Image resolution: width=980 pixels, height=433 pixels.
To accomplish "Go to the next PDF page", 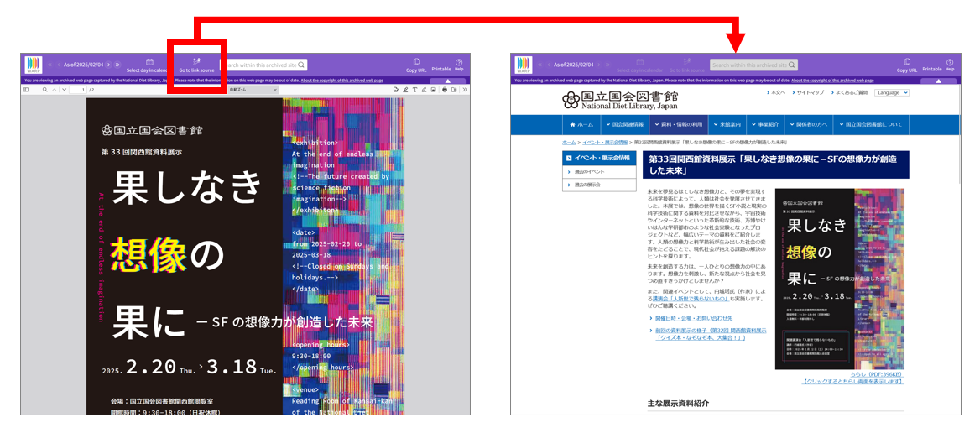I will [x=64, y=90].
